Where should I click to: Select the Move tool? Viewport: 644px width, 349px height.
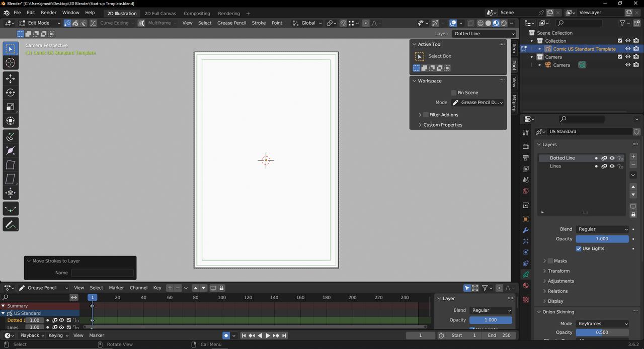coord(10,78)
